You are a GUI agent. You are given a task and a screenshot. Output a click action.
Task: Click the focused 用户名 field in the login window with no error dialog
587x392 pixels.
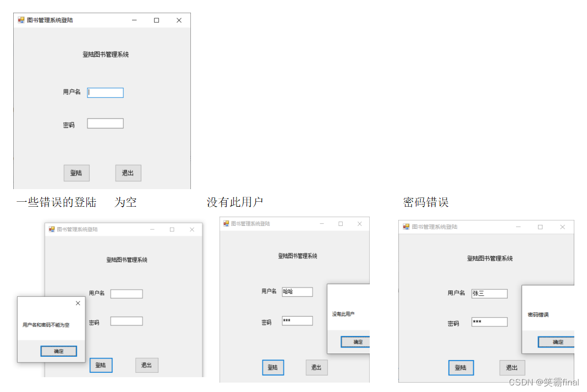point(105,93)
